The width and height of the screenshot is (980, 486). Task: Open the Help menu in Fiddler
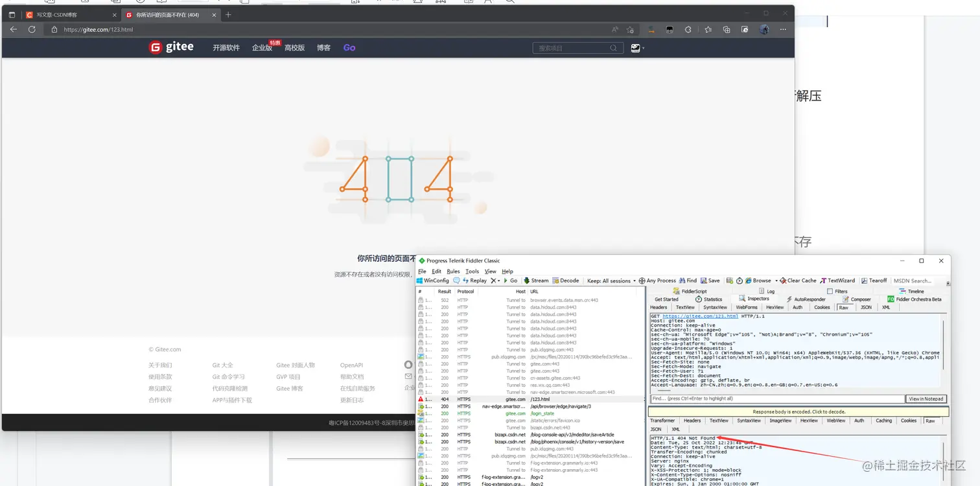pyautogui.click(x=507, y=272)
